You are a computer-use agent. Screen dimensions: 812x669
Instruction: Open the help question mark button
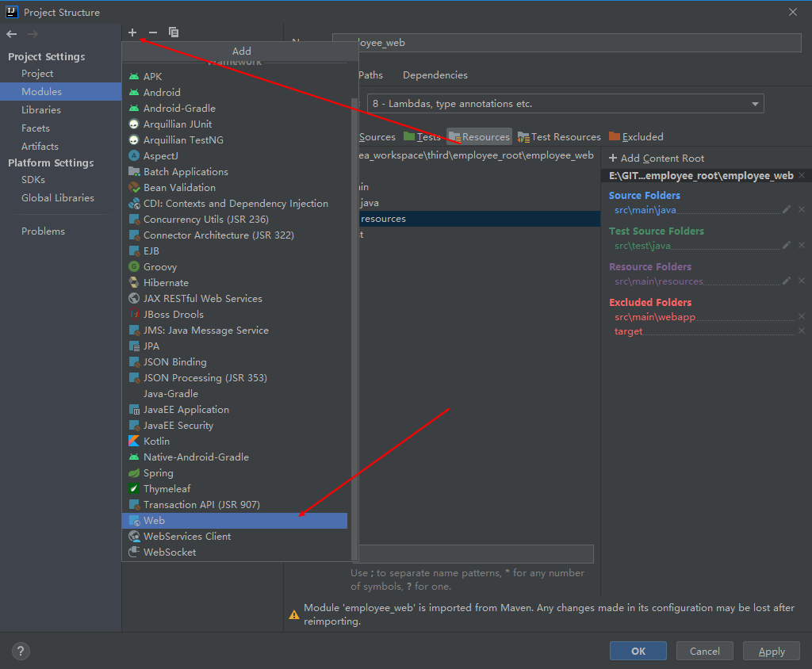tap(21, 652)
